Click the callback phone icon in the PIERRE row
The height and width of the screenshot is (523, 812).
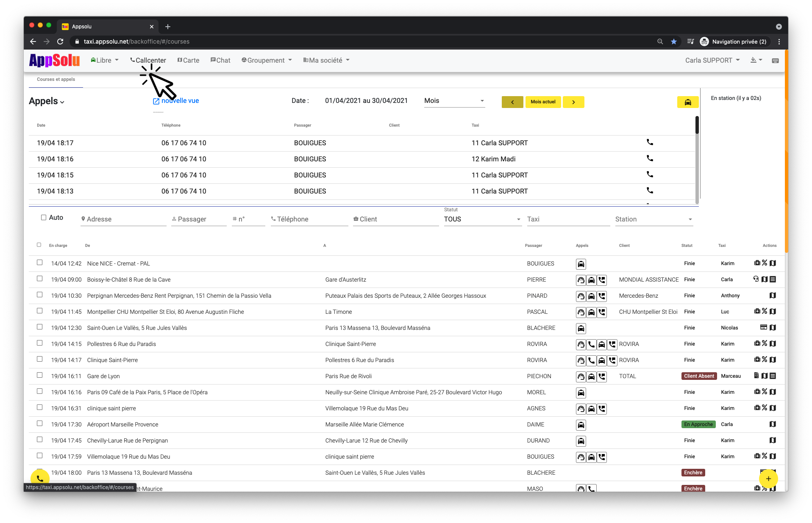[x=602, y=280]
